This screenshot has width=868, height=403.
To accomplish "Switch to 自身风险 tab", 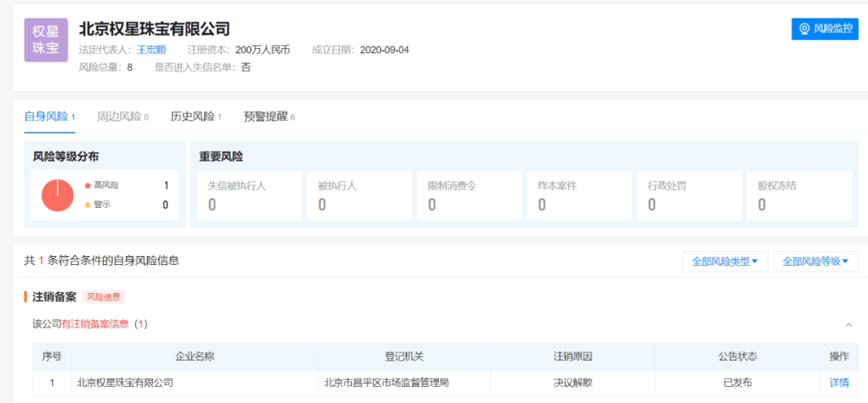I will pos(47,116).
